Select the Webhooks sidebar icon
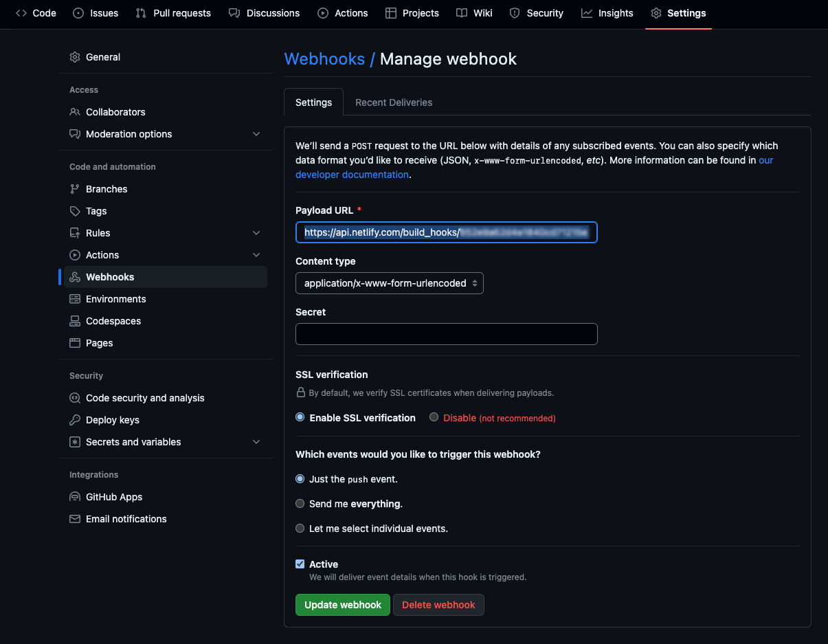 [74, 277]
